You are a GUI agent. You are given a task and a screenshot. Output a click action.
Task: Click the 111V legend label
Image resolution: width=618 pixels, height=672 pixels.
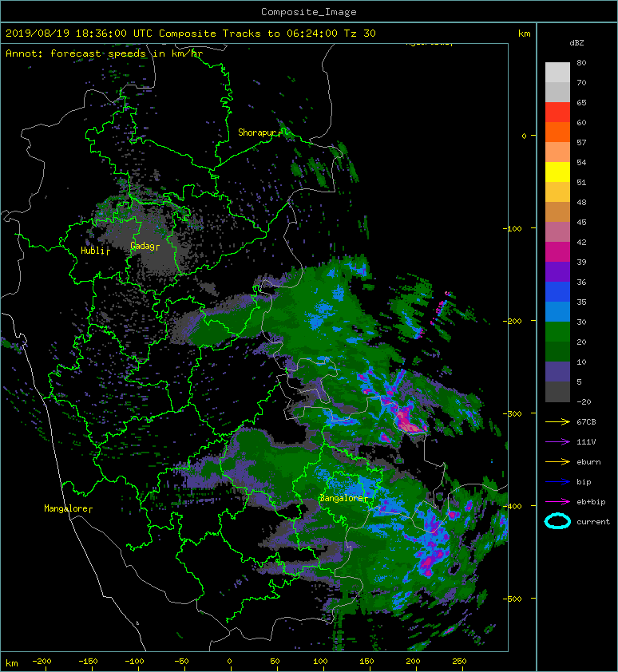click(586, 442)
